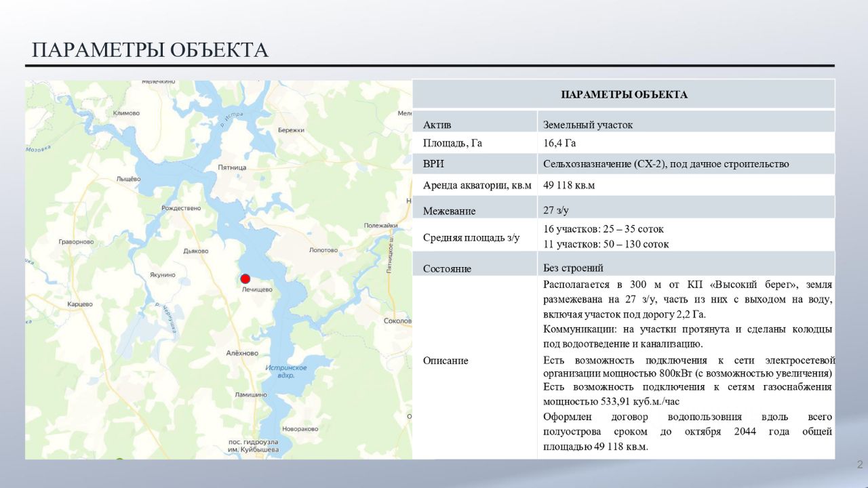Click the description line starting with Располагается в 300 м
This screenshot has height=488, width=868.
[x=688, y=285]
